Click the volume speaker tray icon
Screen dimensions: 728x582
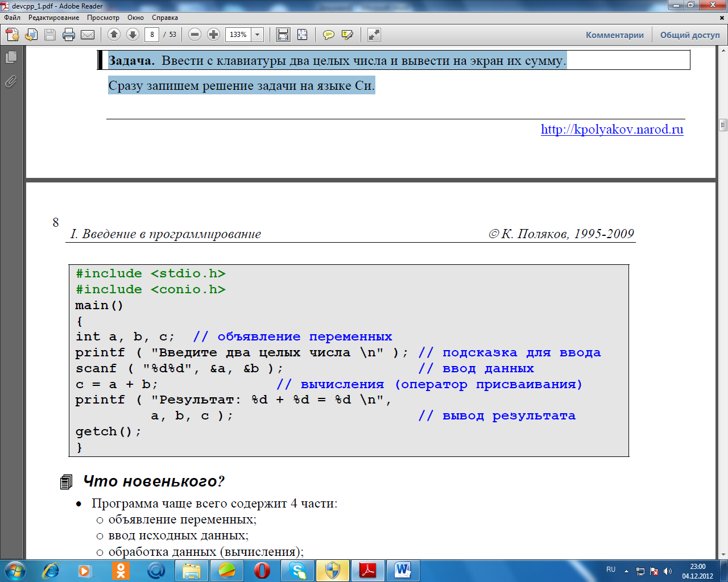(668, 571)
